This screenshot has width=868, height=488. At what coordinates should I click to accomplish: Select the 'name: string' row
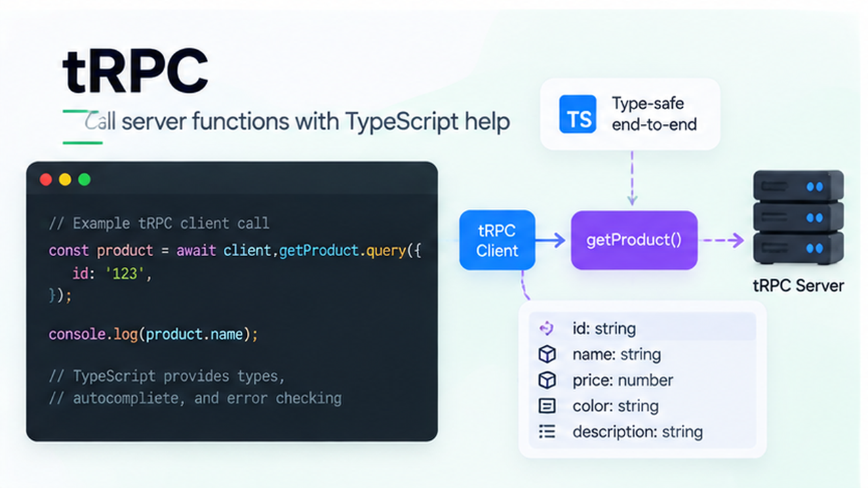point(642,354)
